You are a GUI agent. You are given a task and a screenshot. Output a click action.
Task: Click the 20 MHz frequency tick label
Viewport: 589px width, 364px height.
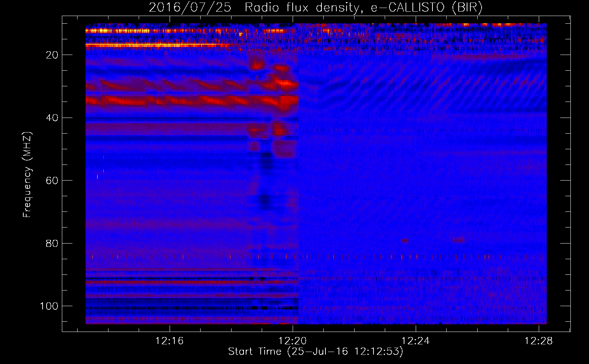click(52, 55)
